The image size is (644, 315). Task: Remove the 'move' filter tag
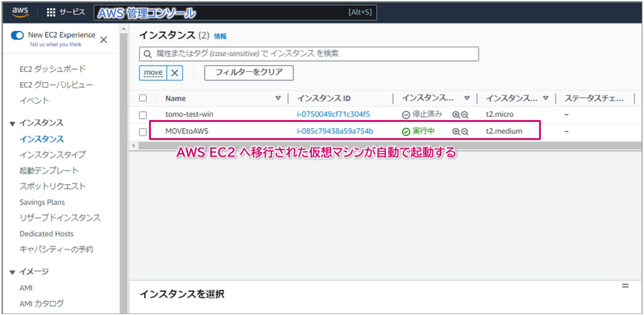click(x=175, y=73)
